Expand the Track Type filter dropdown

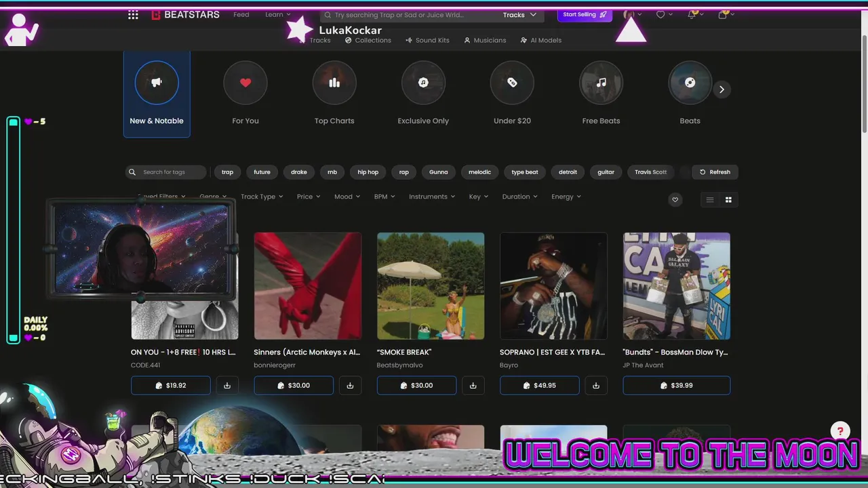pos(261,197)
